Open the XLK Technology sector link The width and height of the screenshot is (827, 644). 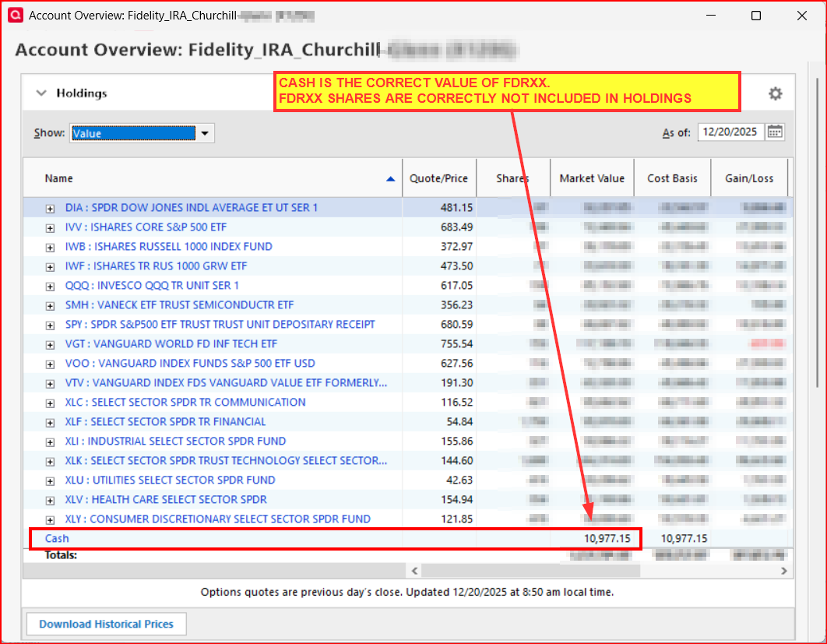[x=227, y=461]
